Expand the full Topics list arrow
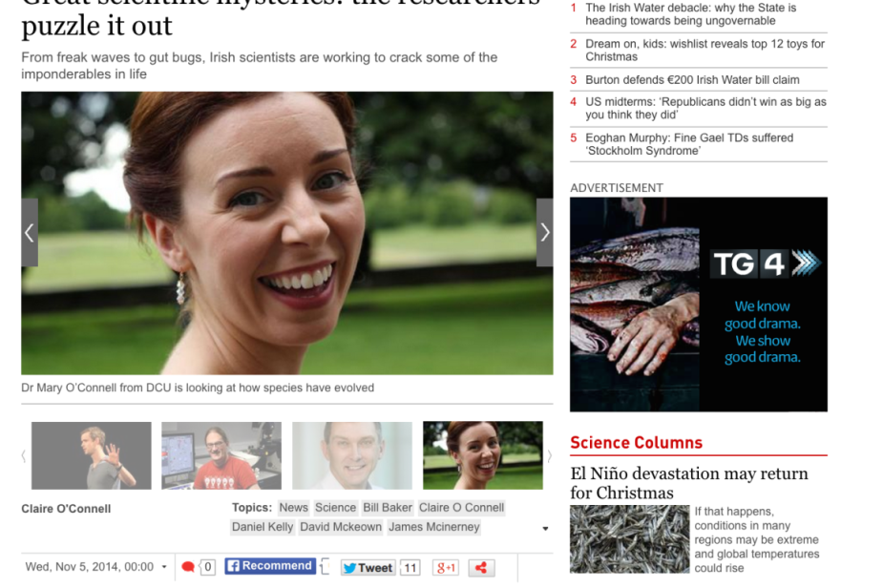 545,529
